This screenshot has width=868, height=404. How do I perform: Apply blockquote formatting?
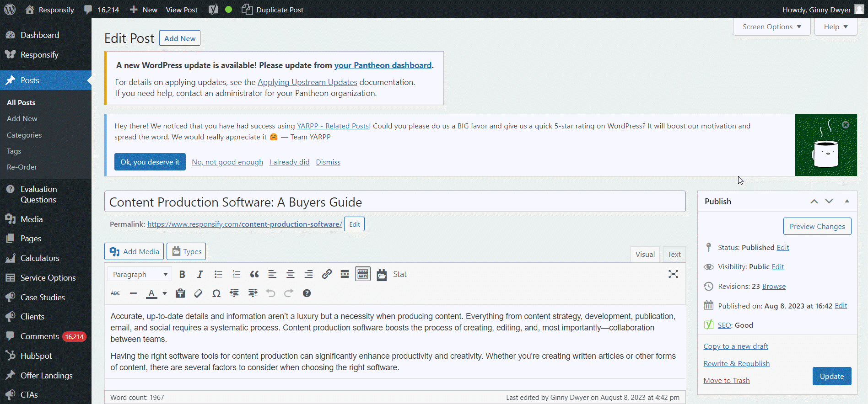[254, 274]
